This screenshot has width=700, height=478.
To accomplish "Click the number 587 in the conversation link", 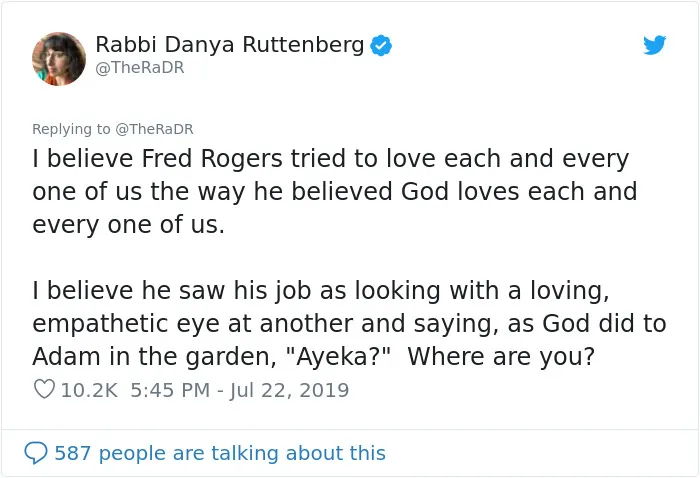I will pyautogui.click(x=73, y=453).
